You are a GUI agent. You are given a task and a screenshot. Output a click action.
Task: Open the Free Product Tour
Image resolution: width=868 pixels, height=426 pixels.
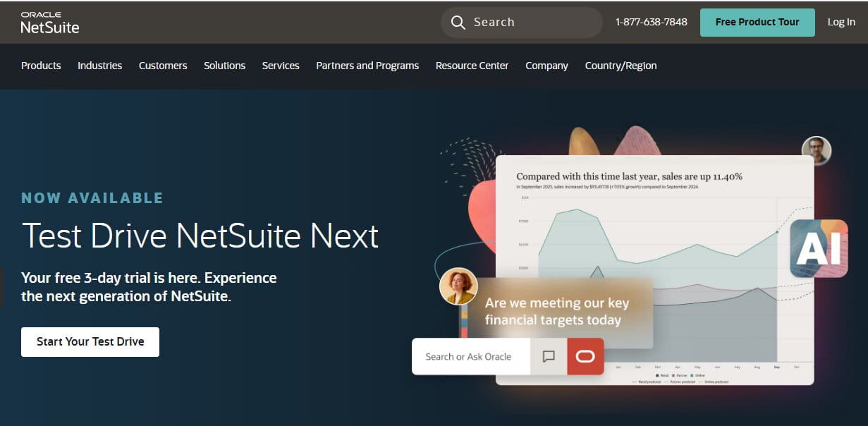click(757, 23)
